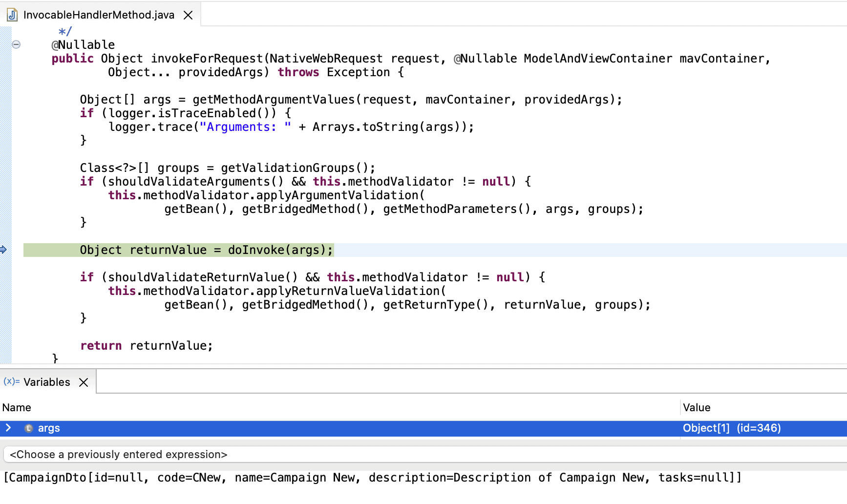Screen dimensions: 847x504
Task: Click the getMethodArgumentValues method call
Action: 274,100
